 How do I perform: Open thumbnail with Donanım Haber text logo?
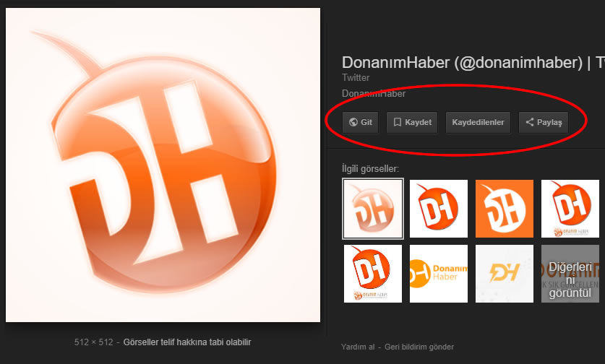click(x=438, y=274)
